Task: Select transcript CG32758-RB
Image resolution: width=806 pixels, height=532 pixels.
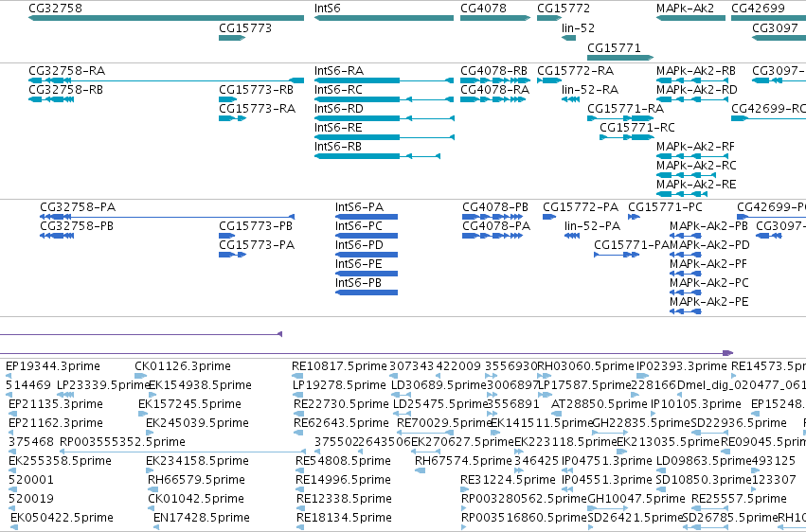Action: [51, 99]
